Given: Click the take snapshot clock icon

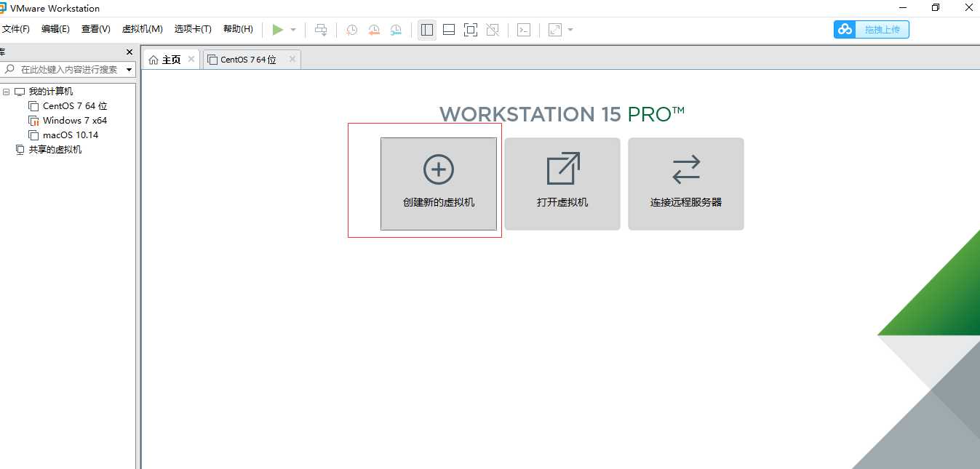Looking at the screenshot, I should point(351,30).
